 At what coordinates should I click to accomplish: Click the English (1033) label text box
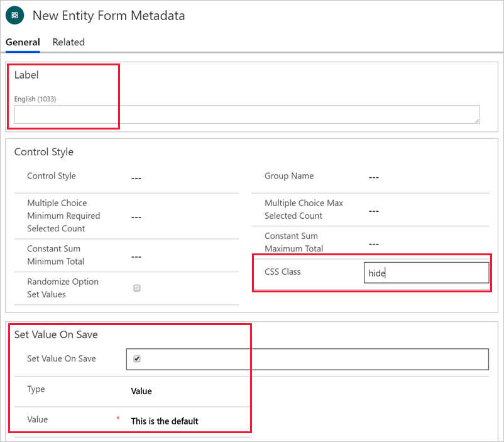[x=247, y=114]
